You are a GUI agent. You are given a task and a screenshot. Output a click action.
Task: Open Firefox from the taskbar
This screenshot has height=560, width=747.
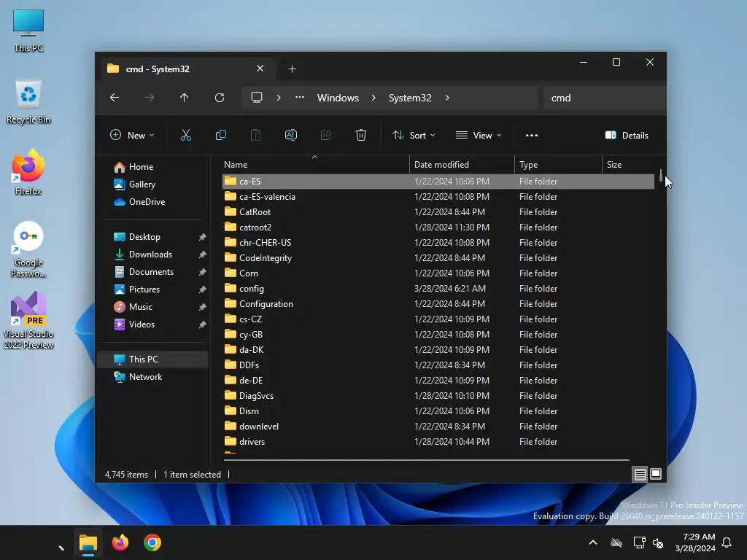(x=120, y=542)
